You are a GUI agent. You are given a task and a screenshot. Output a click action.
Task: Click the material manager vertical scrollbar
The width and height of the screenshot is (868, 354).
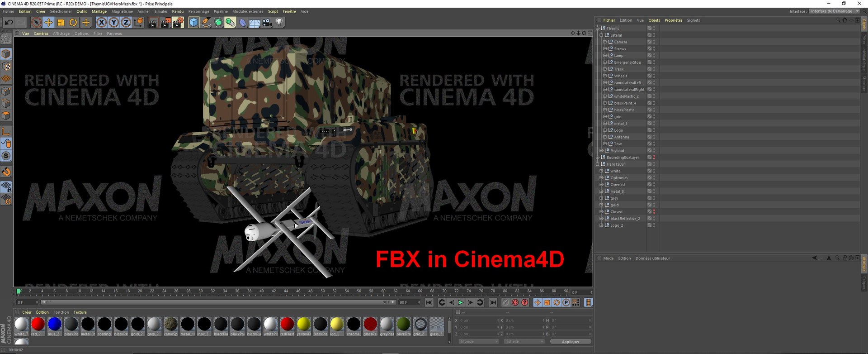click(449, 330)
